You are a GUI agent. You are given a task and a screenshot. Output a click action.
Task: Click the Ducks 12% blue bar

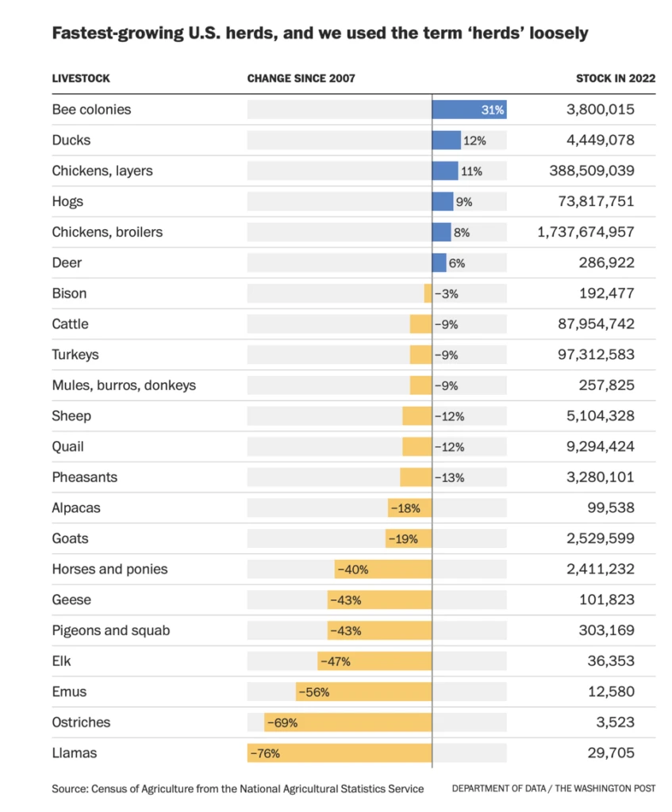pyautogui.click(x=446, y=140)
